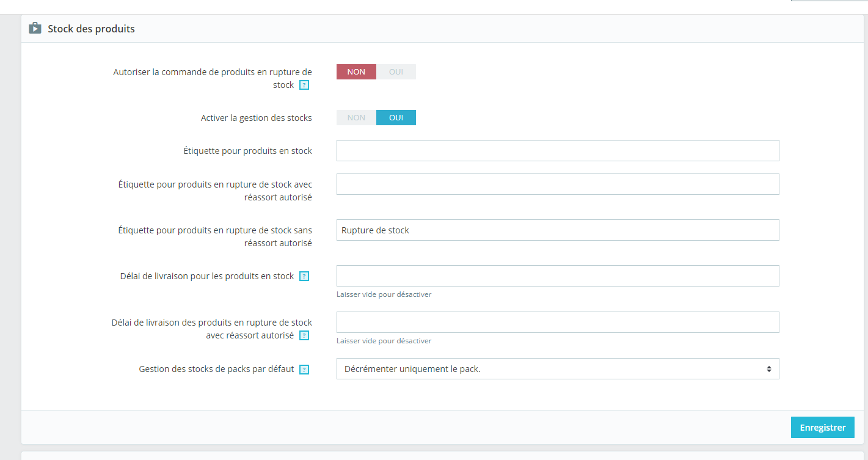Click the Stock des produits briefcase icon
The image size is (868, 460).
pos(35,28)
